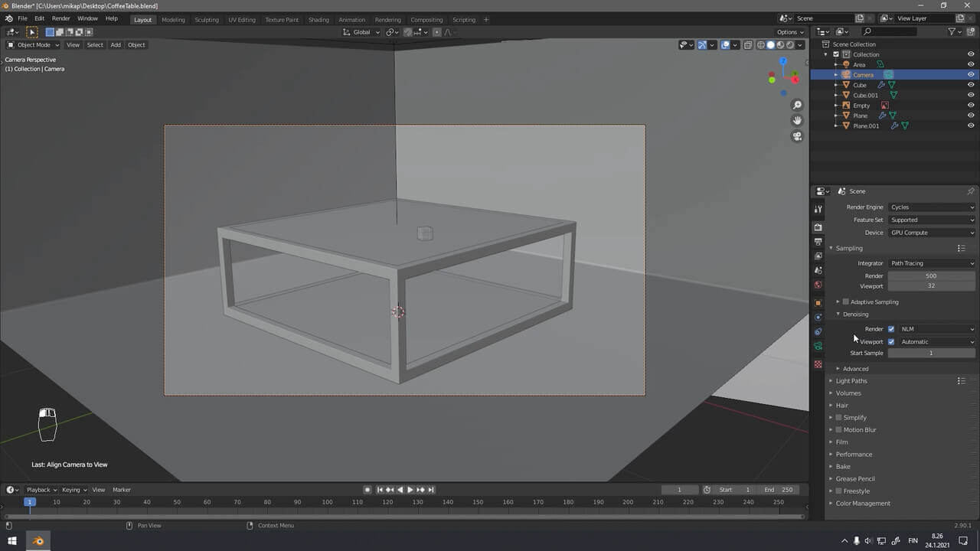Click the Options button in viewport header

pos(789,32)
